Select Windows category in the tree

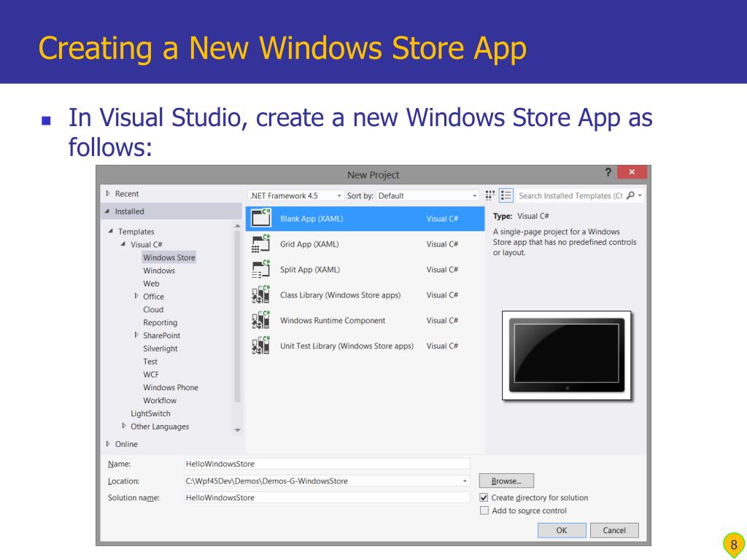pos(159,271)
